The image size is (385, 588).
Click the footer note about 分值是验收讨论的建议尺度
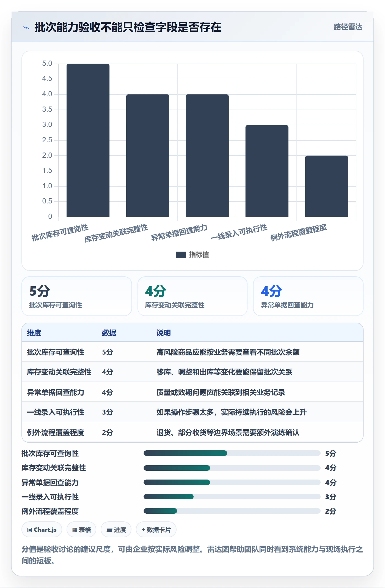[x=192, y=555]
